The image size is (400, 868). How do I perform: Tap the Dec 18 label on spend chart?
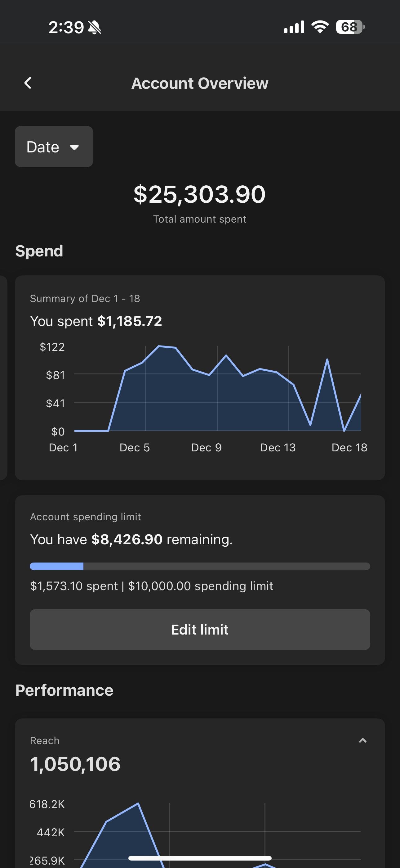[x=349, y=447]
